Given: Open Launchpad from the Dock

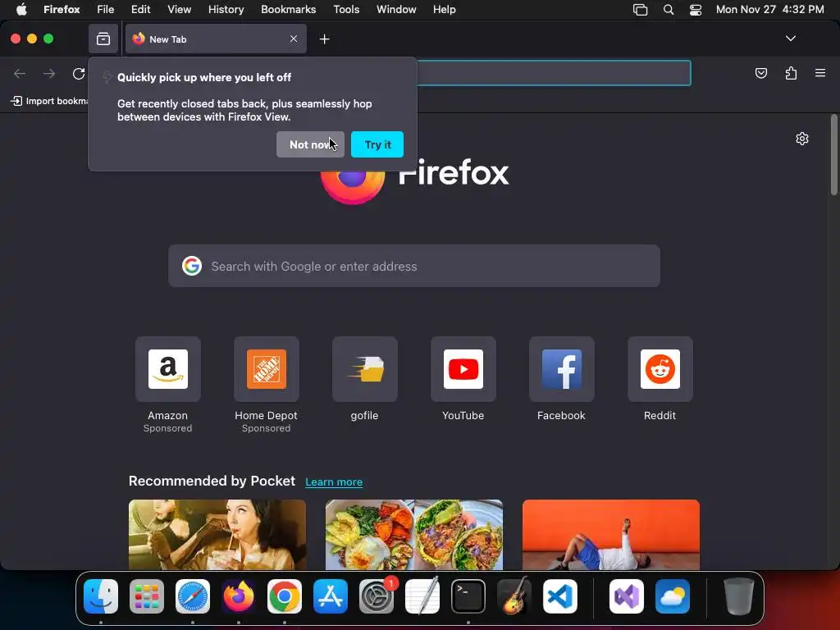Looking at the screenshot, I should pos(147,596).
